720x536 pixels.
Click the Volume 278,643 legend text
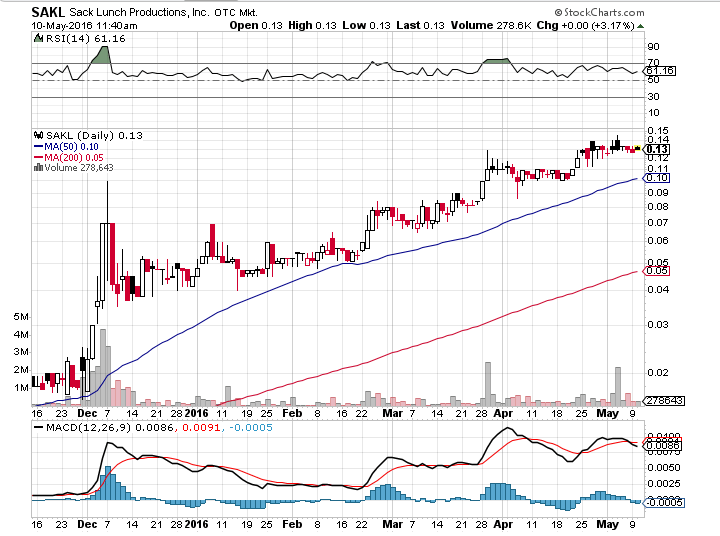point(79,168)
